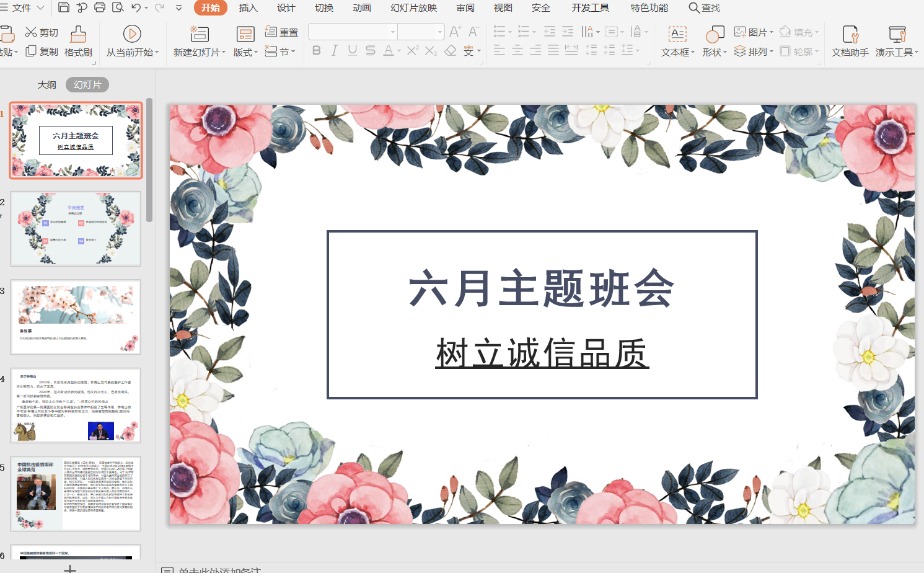Click the Undo arrow icon
The image size is (924, 573).
(x=136, y=7)
